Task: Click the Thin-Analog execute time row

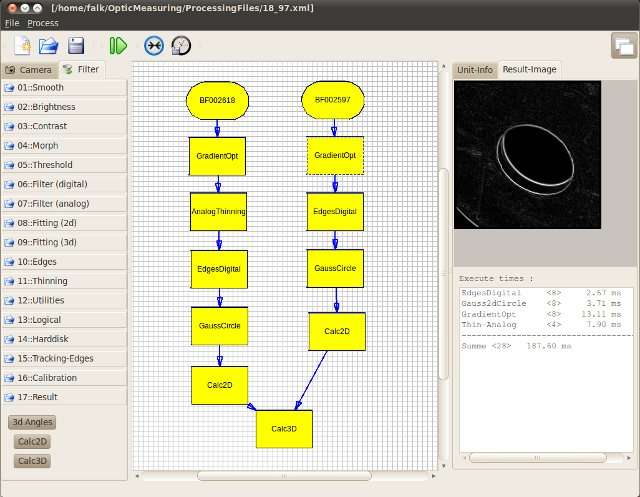Action: pyautogui.click(x=541, y=325)
